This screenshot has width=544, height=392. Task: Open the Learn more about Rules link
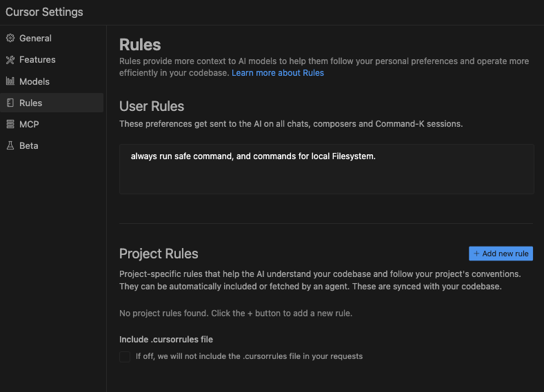(278, 73)
